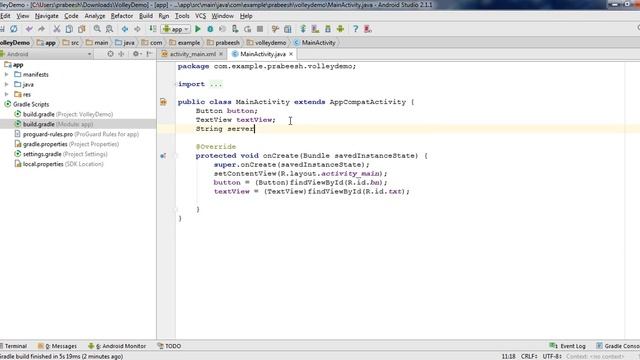Open the Terminal tool window
640x360 pixels.
[14, 346]
